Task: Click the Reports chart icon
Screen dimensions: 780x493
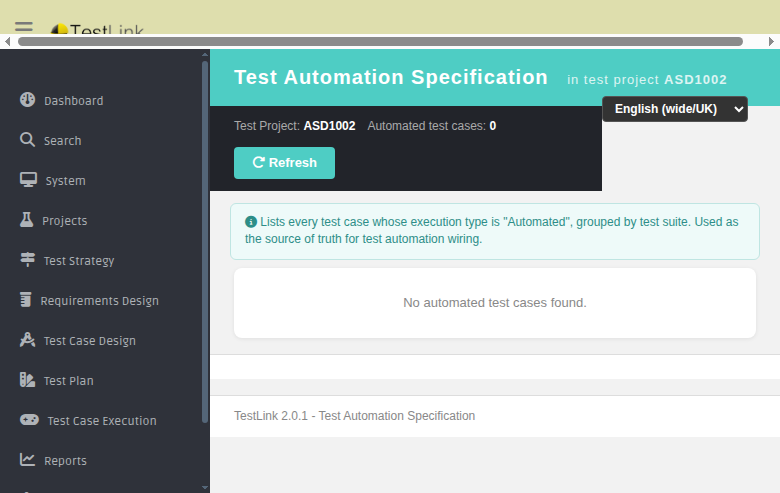Action: tap(27, 460)
